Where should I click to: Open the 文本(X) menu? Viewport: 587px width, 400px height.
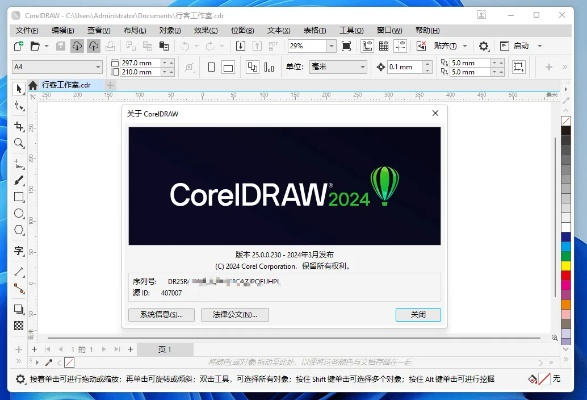coord(279,30)
